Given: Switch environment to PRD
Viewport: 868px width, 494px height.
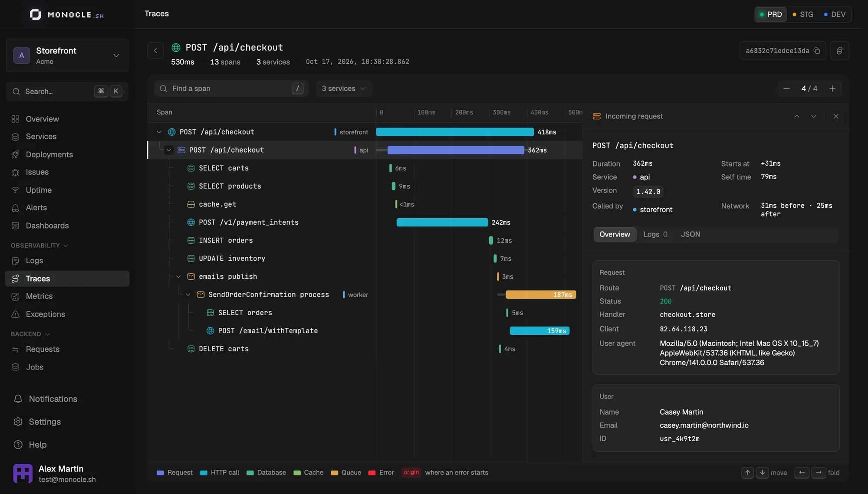Looking at the screenshot, I should click(771, 14).
